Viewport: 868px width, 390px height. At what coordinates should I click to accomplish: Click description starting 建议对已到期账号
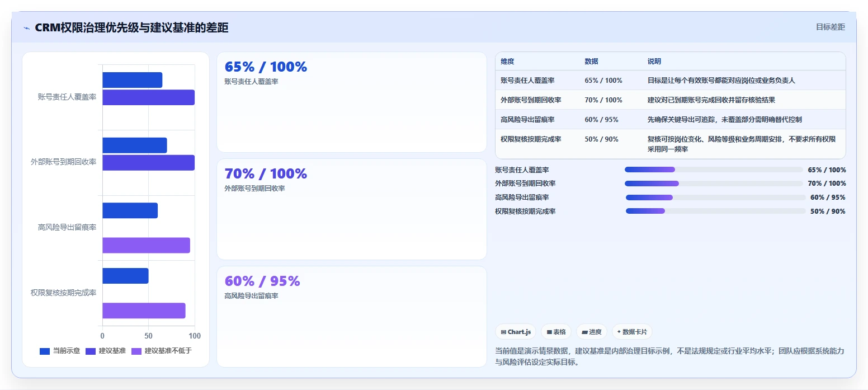[711, 100]
